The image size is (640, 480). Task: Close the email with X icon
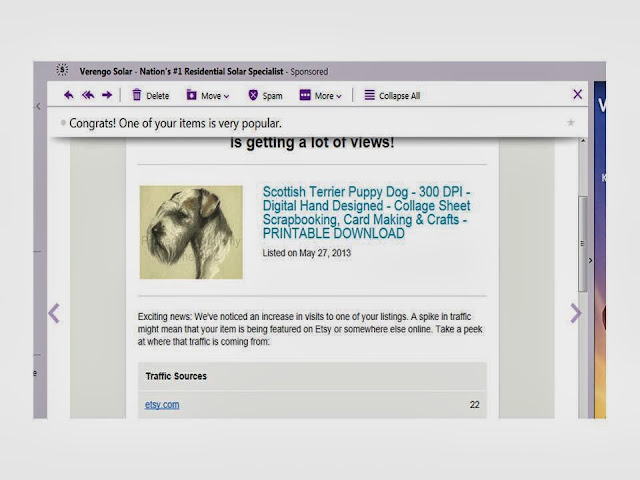click(x=577, y=94)
